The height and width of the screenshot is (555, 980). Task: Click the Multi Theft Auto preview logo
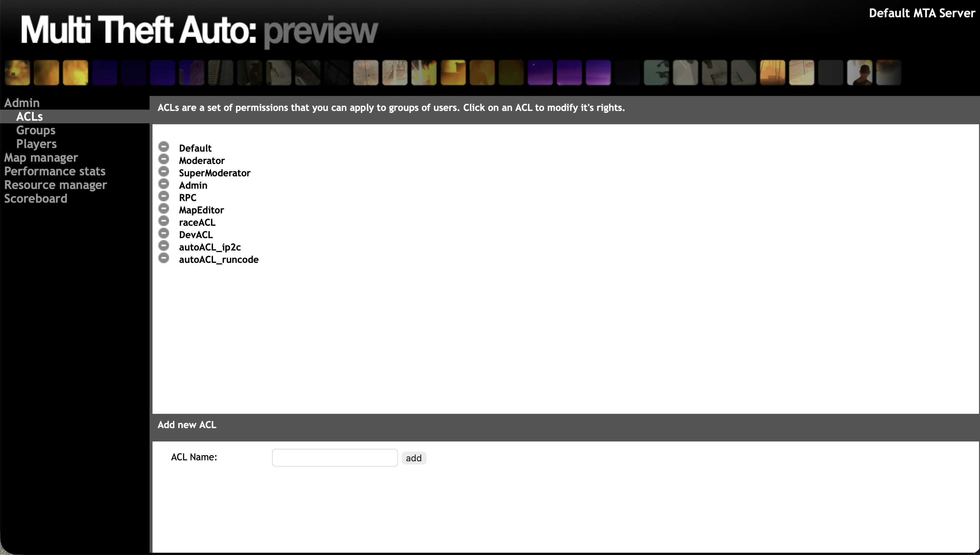(x=199, y=31)
